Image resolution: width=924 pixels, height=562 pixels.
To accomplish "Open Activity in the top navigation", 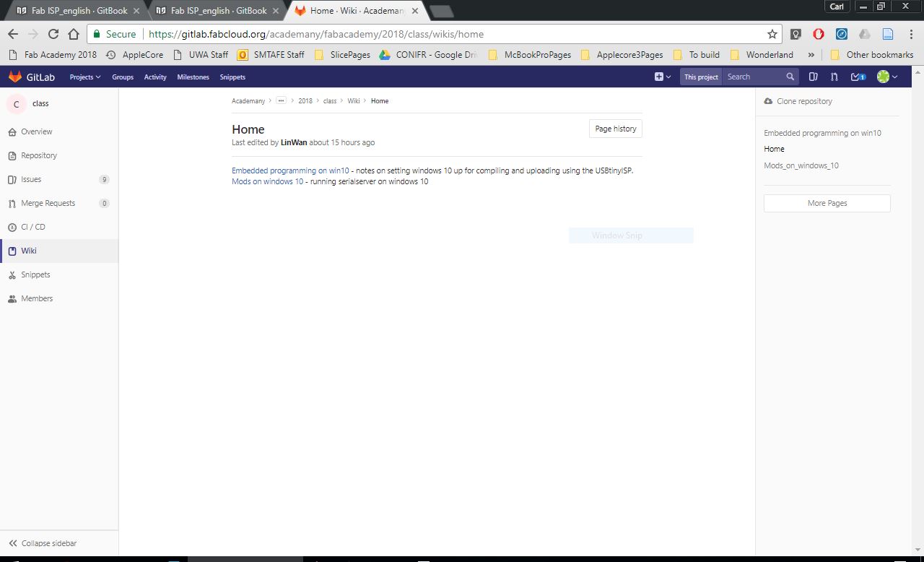I will tap(155, 77).
